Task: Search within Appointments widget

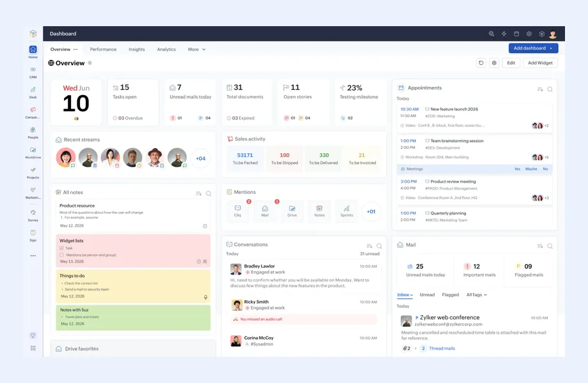Action: (550, 89)
